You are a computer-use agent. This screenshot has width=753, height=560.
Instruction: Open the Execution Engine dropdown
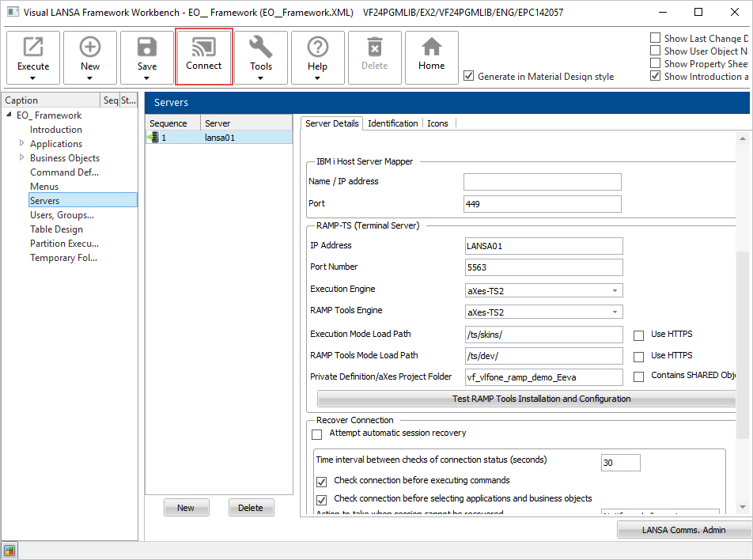pos(615,291)
